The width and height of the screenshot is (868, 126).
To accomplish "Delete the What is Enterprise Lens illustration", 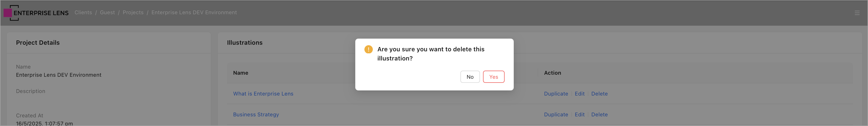I will [599, 94].
